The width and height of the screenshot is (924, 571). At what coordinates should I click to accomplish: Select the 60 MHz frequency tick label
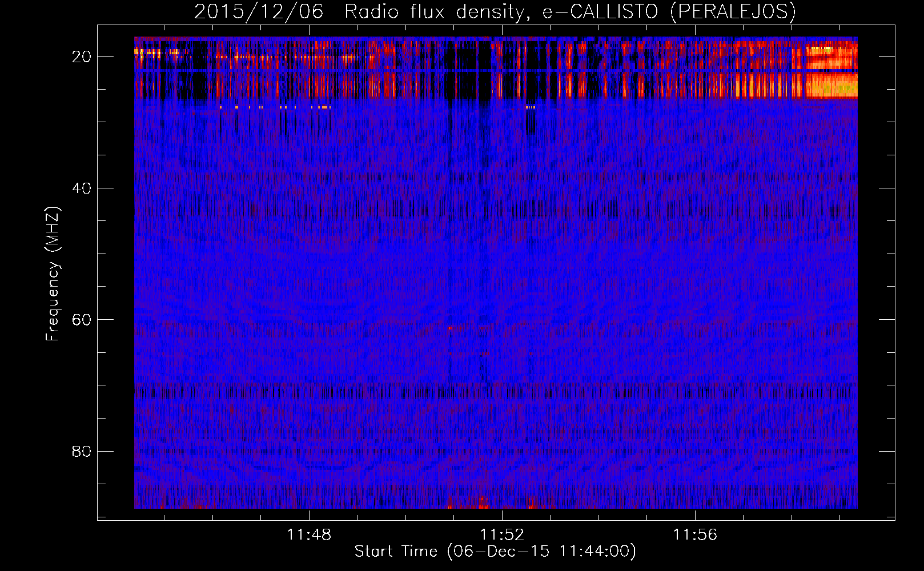click(82, 320)
